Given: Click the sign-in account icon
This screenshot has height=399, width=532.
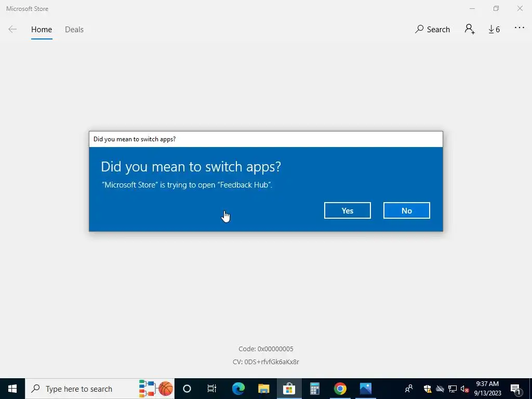Looking at the screenshot, I should click(470, 29).
